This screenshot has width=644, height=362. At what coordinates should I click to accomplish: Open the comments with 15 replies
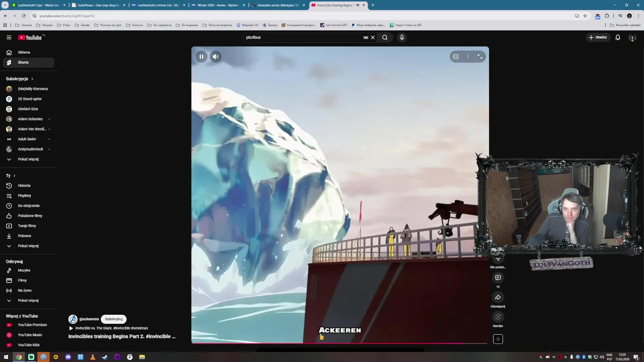pos(498,278)
